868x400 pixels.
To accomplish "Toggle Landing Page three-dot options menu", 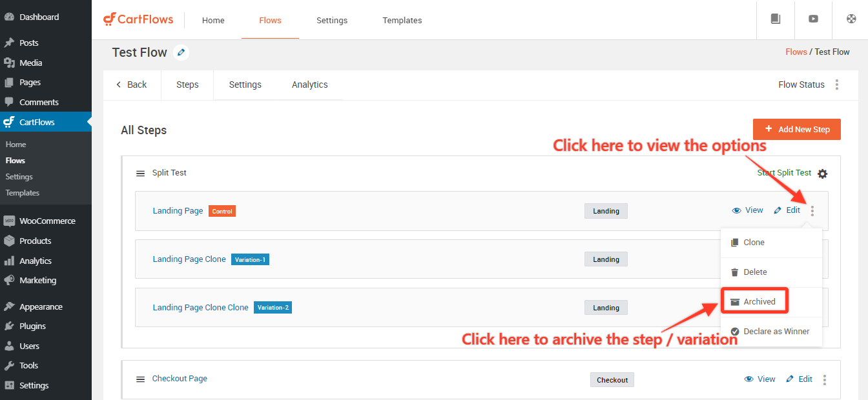I will (x=812, y=211).
